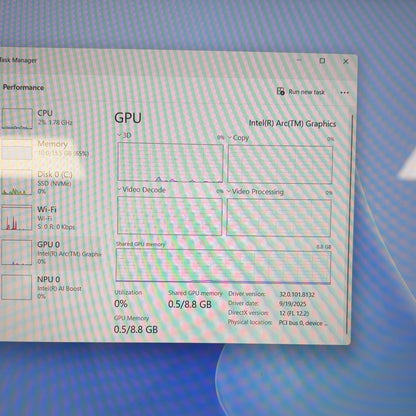This screenshot has height=416, width=416.
Task: Click the Run new task label
Action: tap(306, 92)
